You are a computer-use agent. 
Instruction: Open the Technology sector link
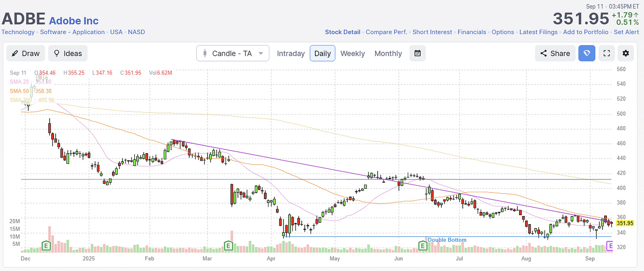pos(18,32)
